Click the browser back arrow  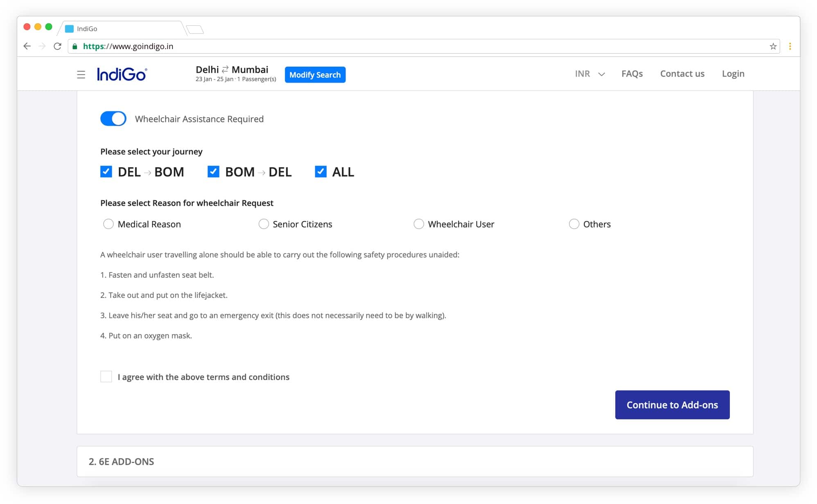click(27, 46)
